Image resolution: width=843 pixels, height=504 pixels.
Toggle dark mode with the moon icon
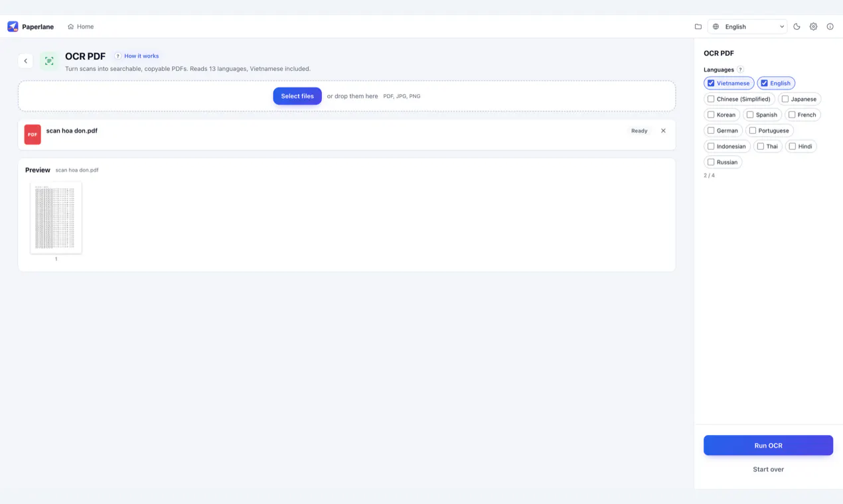(x=797, y=27)
